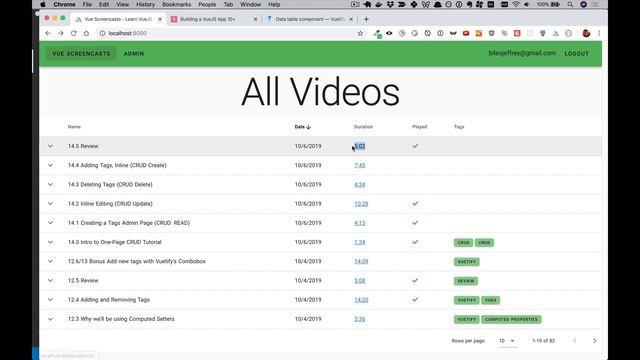Toggle played checkmark for 14.0 Intro row

click(415, 242)
